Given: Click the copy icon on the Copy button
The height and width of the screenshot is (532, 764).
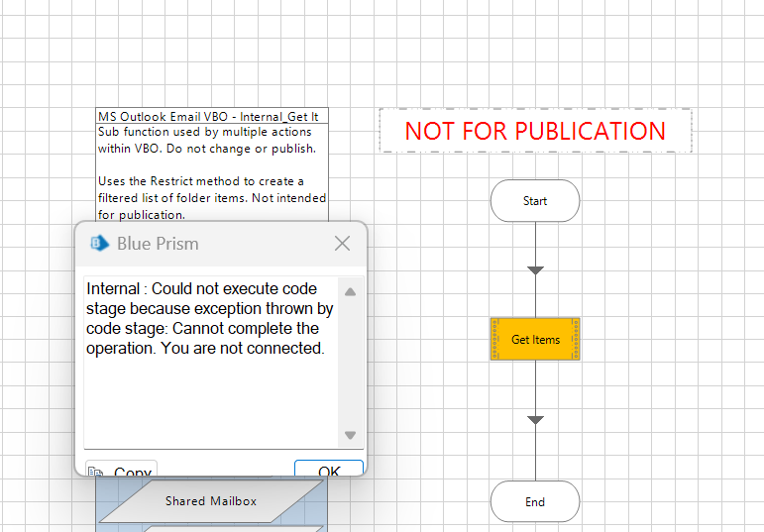Looking at the screenshot, I should click(x=96, y=473).
